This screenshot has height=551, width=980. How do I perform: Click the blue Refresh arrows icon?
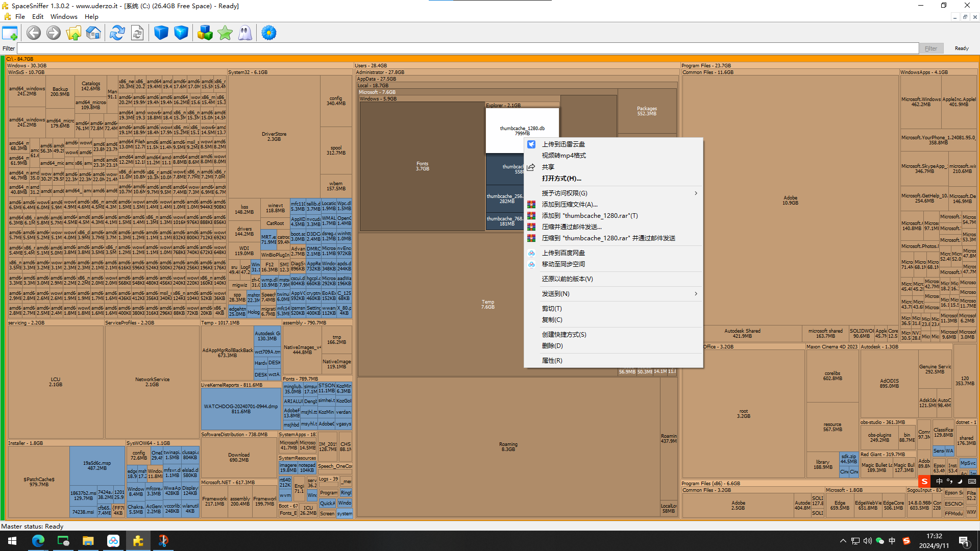point(117,33)
